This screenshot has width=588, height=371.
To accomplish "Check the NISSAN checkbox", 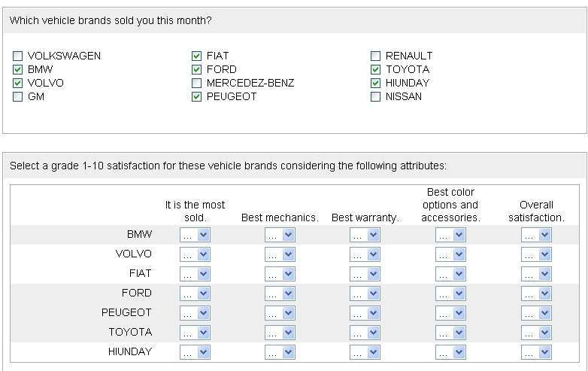I will click(x=376, y=96).
